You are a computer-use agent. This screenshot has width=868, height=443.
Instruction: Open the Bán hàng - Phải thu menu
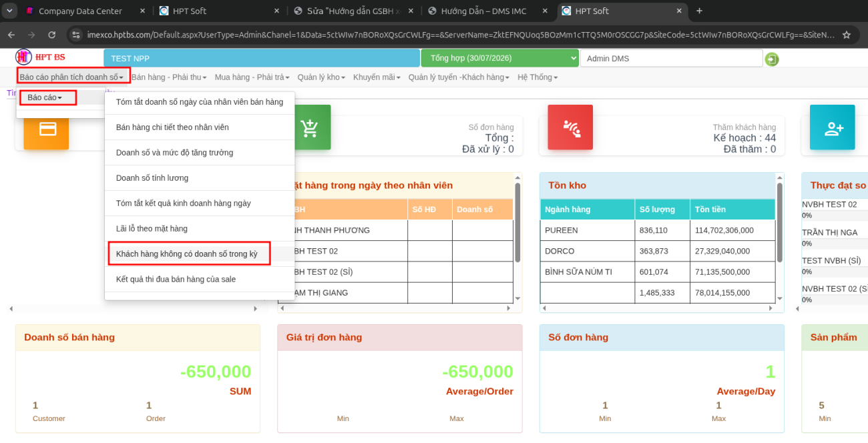169,77
